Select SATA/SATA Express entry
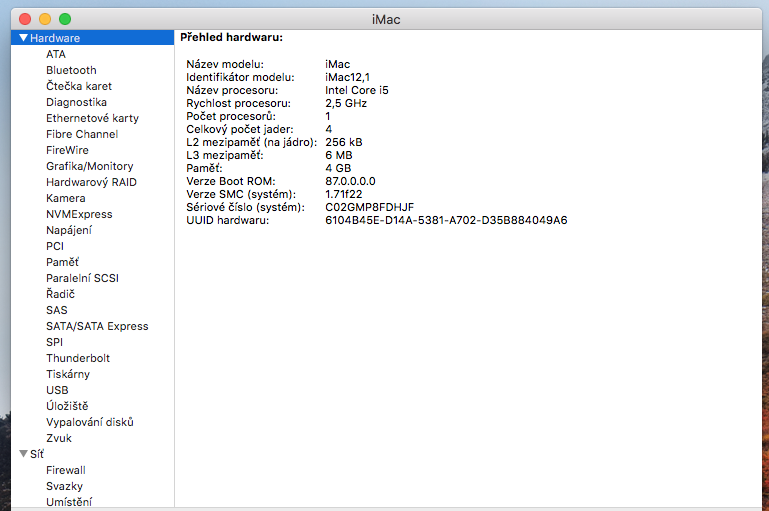 pyautogui.click(x=97, y=326)
